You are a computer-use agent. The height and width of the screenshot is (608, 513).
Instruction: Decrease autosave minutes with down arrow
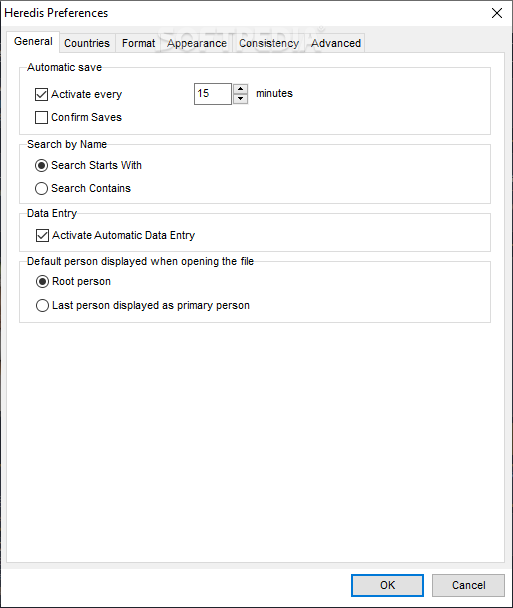click(x=240, y=99)
